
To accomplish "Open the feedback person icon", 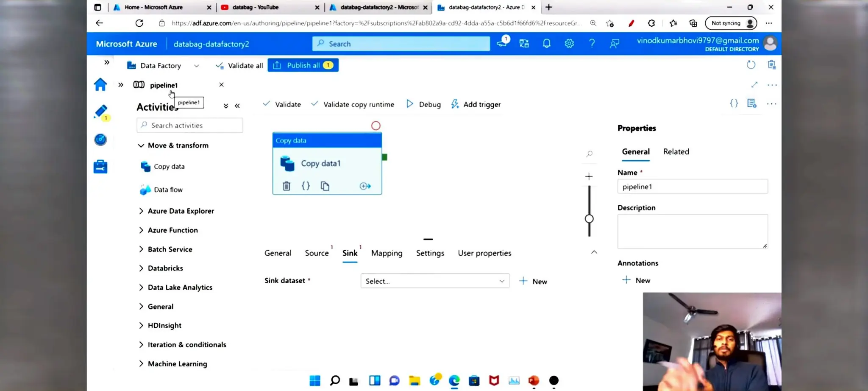I will [615, 43].
